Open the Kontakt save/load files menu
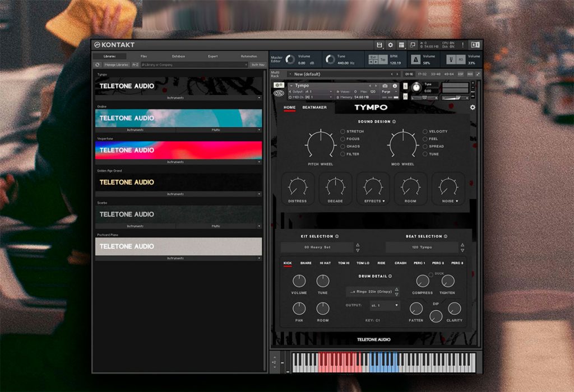Image resolution: width=574 pixels, height=392 pixels. point(379,45)
